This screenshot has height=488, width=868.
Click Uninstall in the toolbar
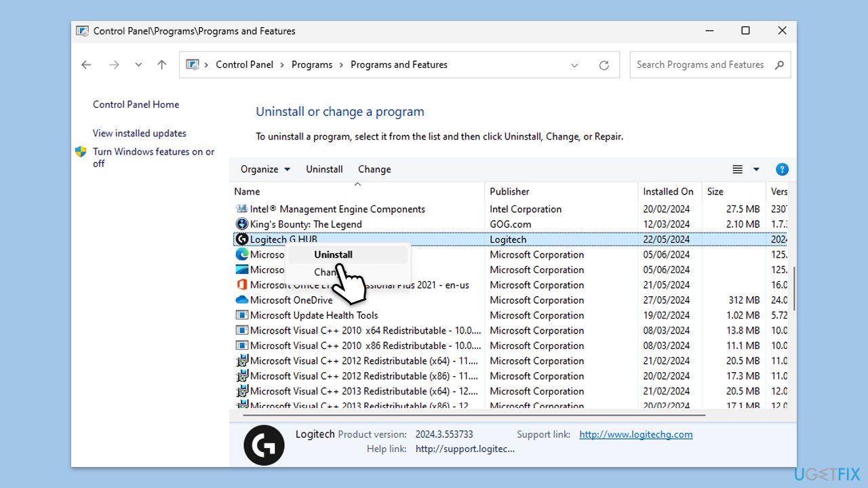324,169
